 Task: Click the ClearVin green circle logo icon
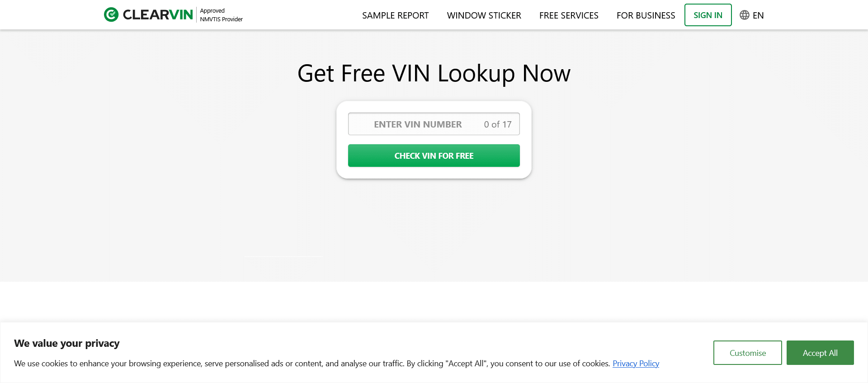click(111, 15)
